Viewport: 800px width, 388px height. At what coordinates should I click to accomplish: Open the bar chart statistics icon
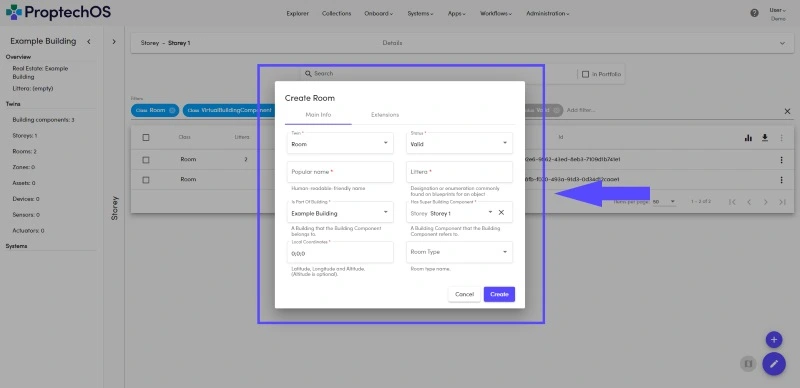[x=748, y=137]
